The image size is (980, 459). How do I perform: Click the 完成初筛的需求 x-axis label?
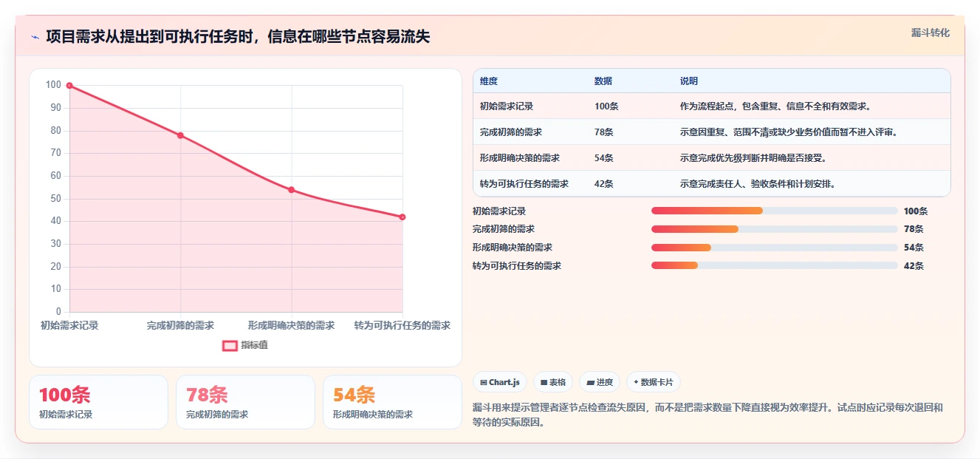point(180,325)
